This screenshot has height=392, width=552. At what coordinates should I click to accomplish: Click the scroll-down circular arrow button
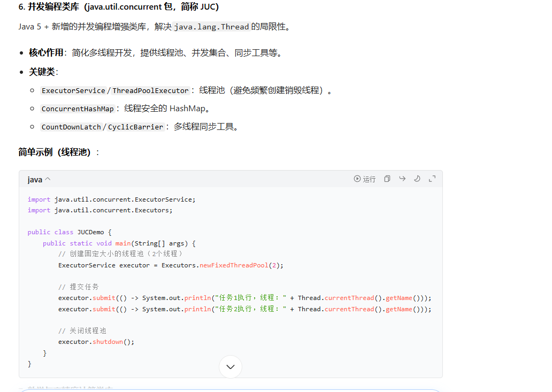point(231,367)
